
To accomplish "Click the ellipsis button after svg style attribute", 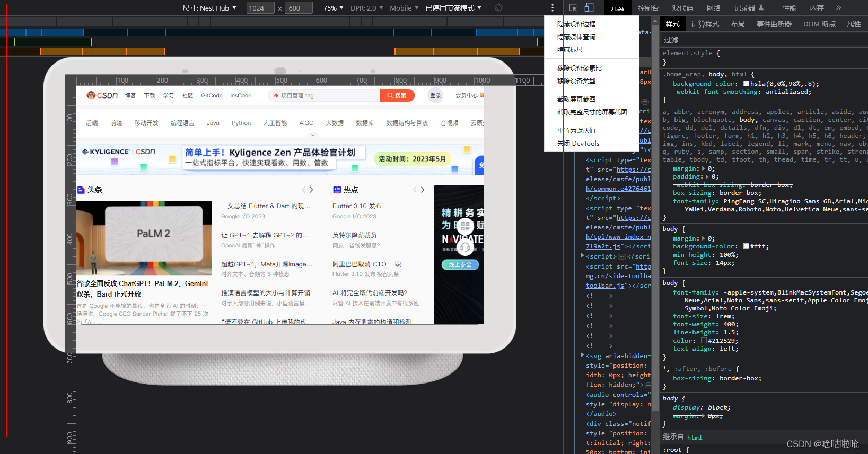I will click(648, 385).
